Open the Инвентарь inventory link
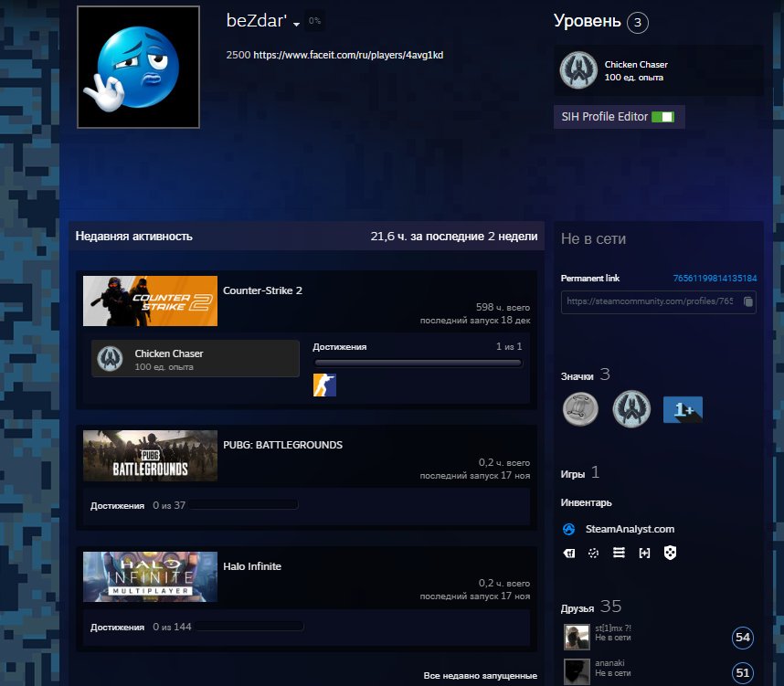This screenshot has height=686, width=784. click(586, 502)
